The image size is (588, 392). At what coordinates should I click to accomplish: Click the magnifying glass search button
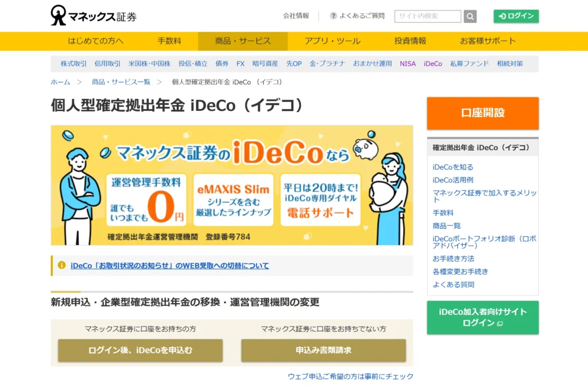[470, 16]
